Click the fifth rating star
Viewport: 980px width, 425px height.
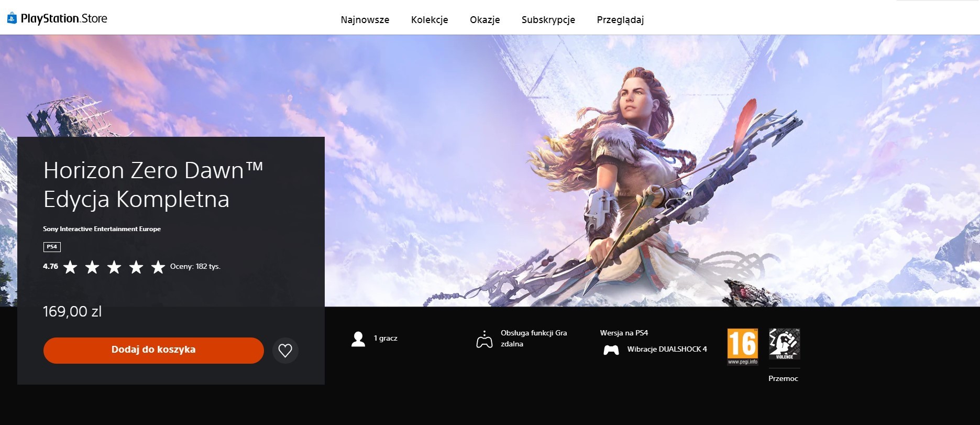coord(158,267)
